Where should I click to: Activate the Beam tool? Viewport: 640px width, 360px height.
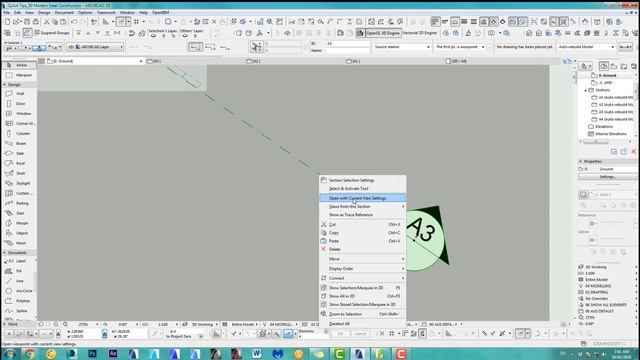[19, 143]
